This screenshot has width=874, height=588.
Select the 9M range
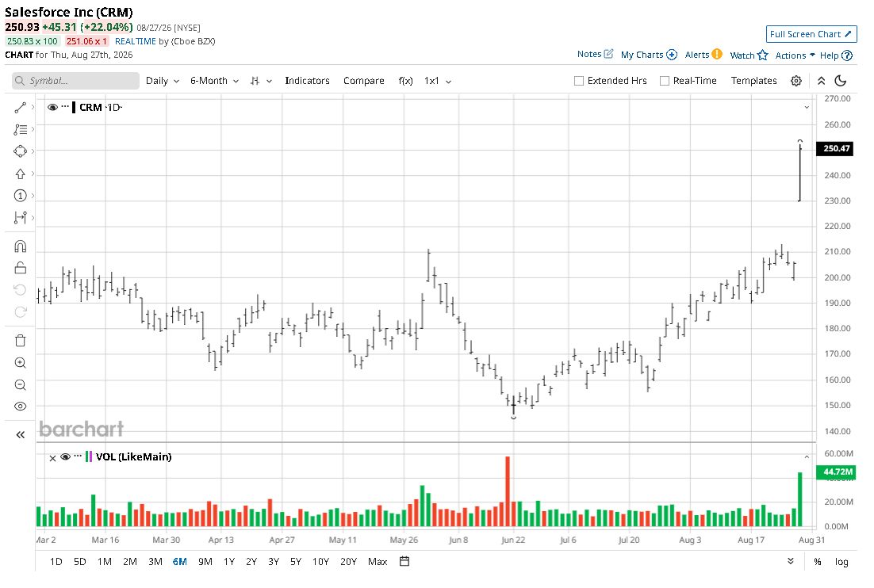point(205,561)
